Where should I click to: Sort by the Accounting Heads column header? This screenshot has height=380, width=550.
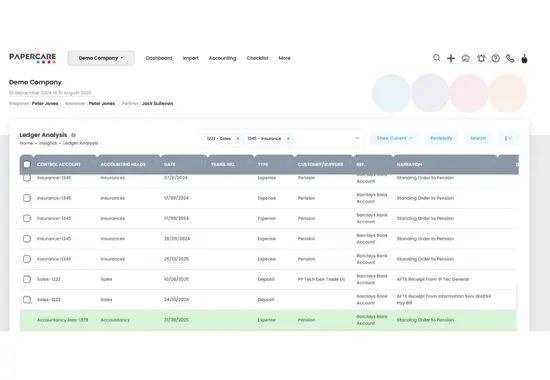tap(123, 164)
